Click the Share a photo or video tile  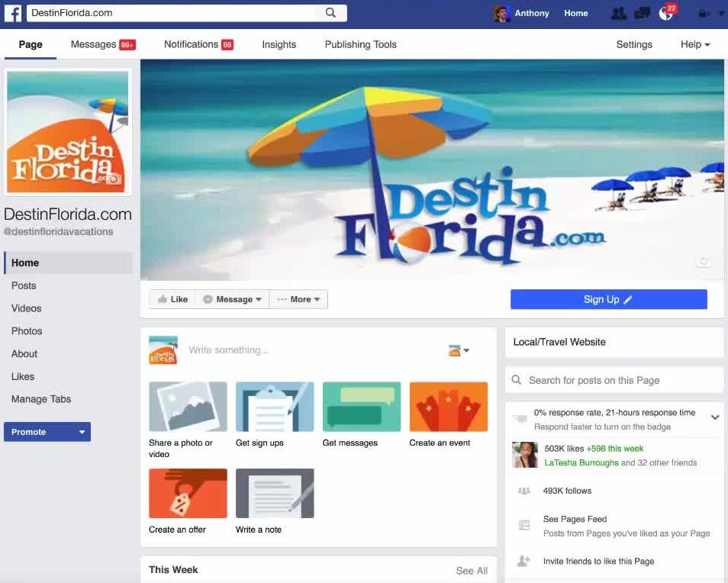click(188, 407)
